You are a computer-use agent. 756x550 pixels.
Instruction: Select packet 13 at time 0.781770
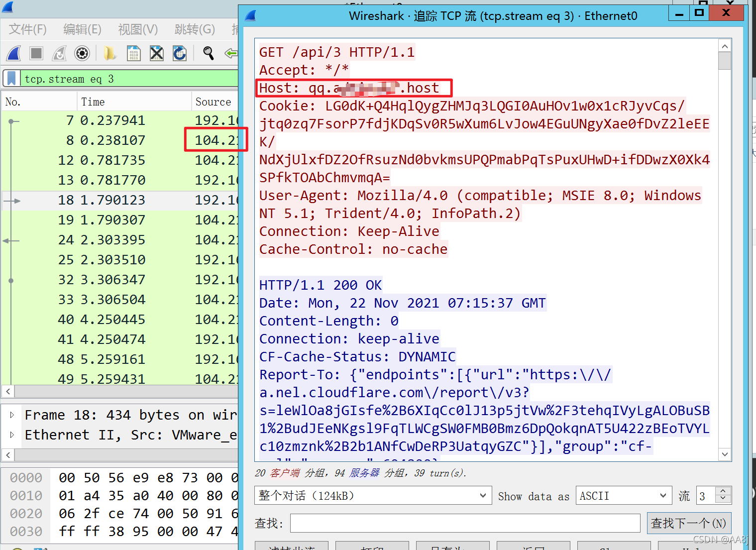[x=120, y=180]
